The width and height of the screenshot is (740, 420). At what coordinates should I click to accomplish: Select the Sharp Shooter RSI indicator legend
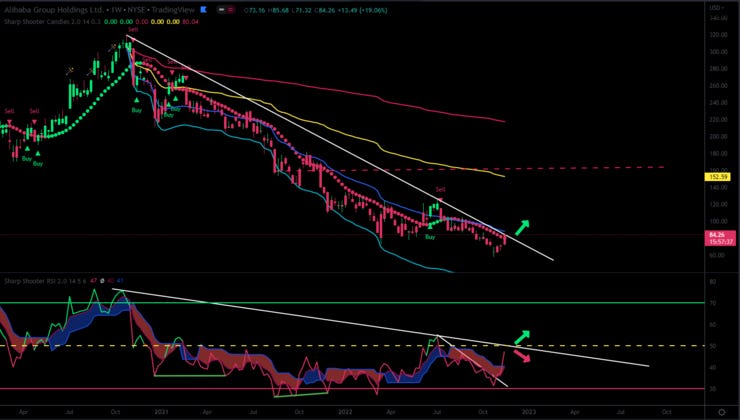point(45,281)
